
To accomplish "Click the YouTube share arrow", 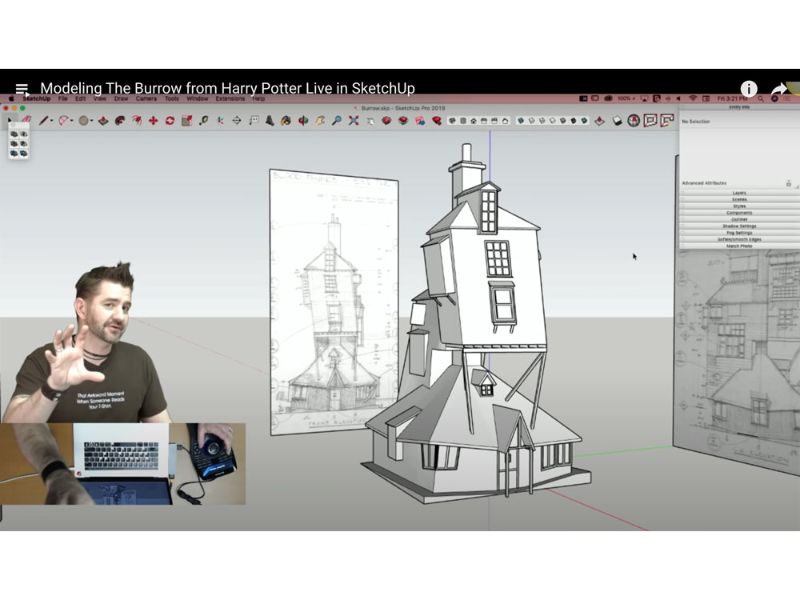I will [x=779, y=89].
